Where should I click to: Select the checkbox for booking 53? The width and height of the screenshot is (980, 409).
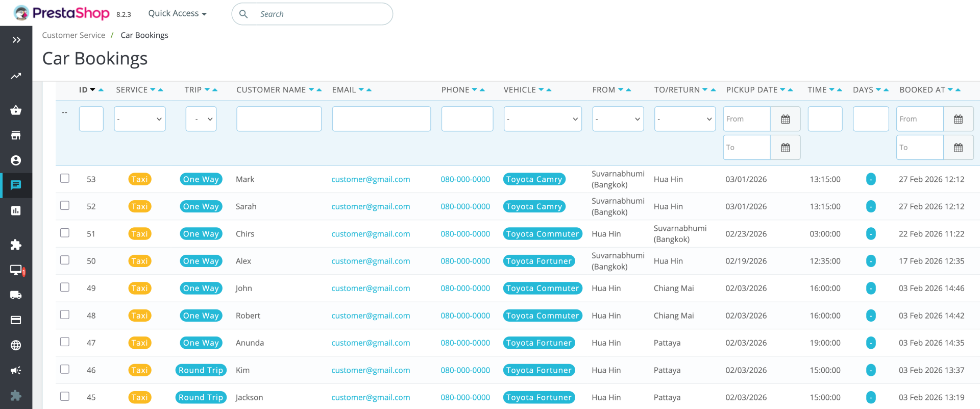pos(65,178)
